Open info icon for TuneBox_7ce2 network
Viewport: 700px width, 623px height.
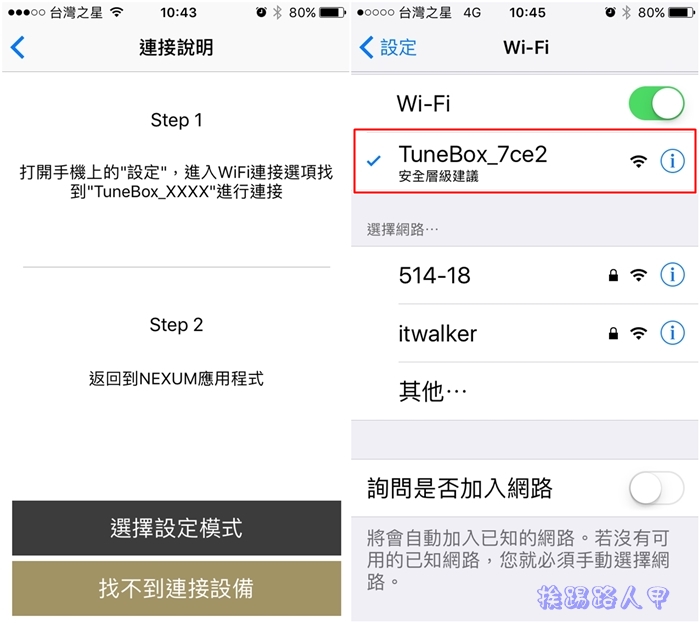point(672,161)
